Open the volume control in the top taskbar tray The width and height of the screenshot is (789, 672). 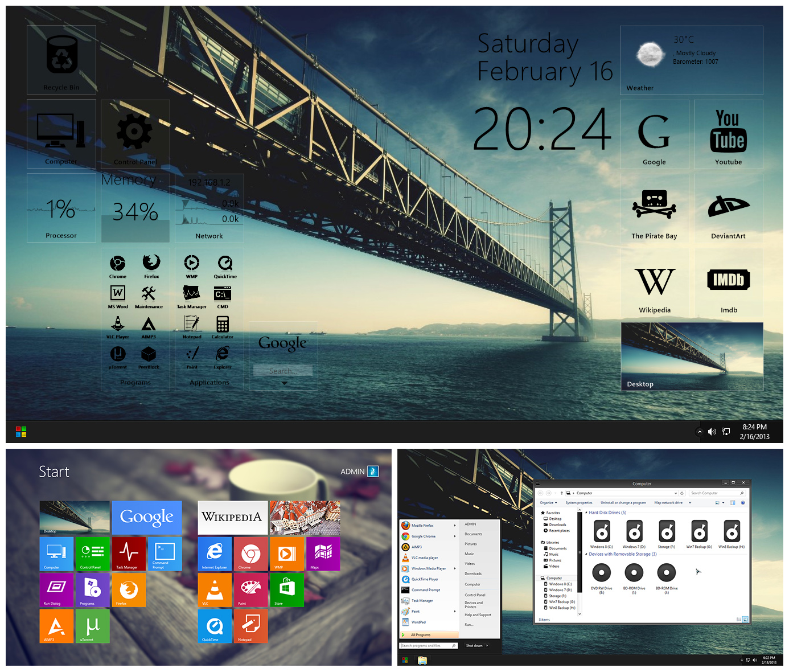[x=712, y=432]
